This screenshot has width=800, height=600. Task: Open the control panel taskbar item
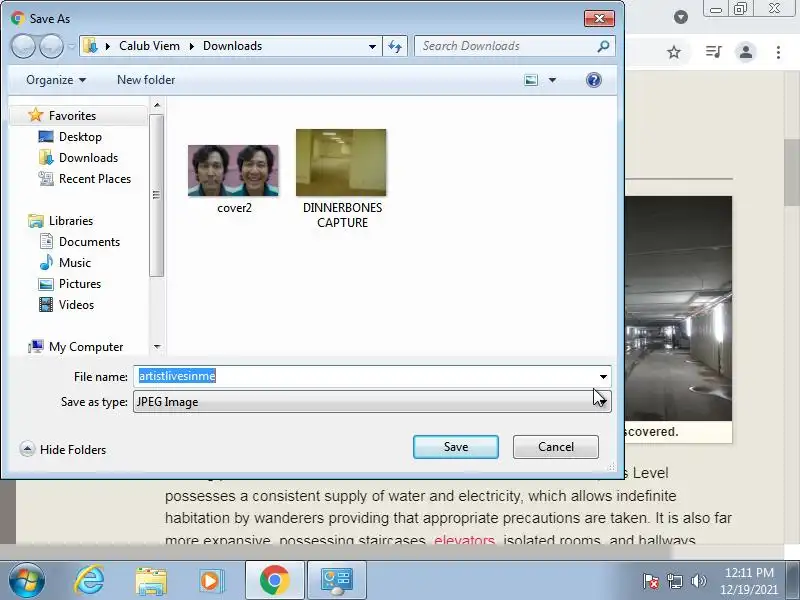tap(336, 580)
